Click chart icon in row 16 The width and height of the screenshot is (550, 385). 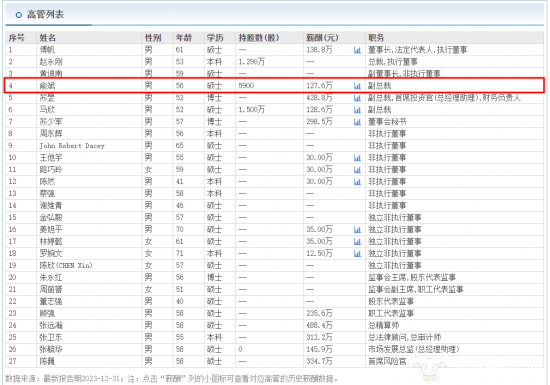[357, 230]
